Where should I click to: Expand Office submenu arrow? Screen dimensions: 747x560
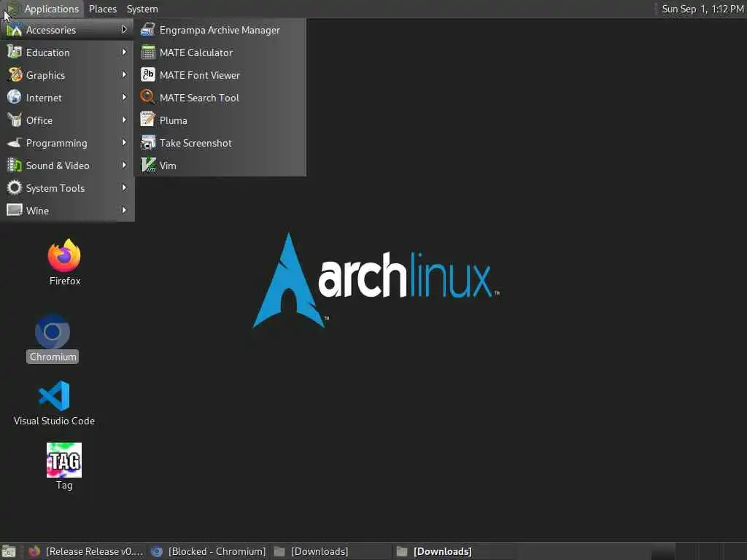point(124,120)
